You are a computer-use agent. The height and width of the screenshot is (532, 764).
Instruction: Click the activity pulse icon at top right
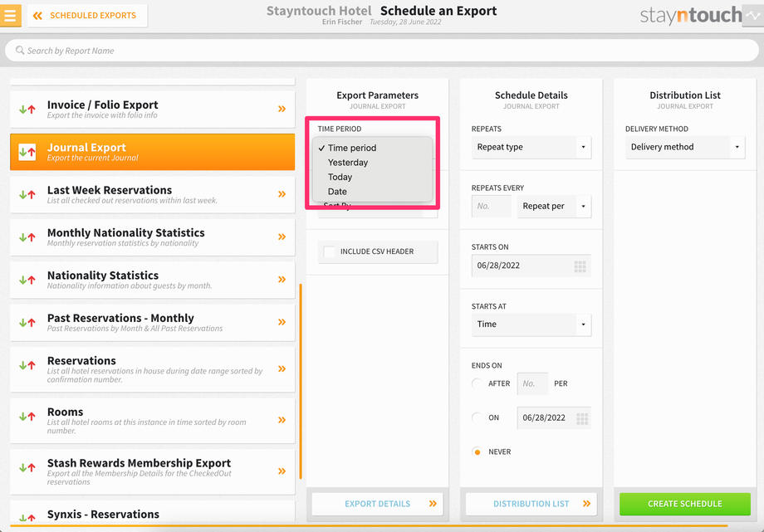point(753,16)
